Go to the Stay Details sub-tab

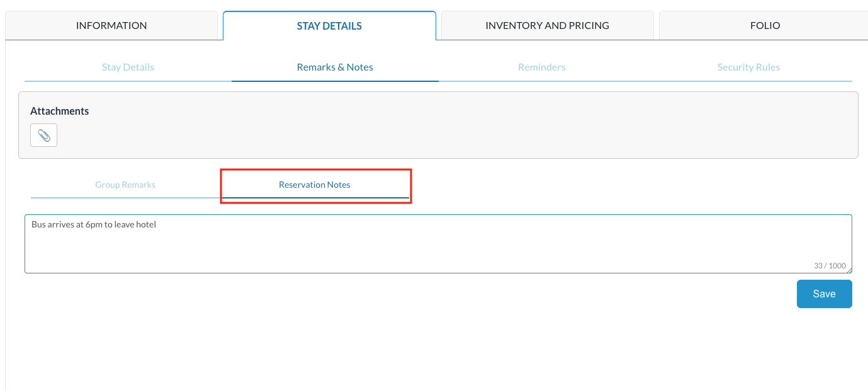pyautogui.click(x=128, y=67)
